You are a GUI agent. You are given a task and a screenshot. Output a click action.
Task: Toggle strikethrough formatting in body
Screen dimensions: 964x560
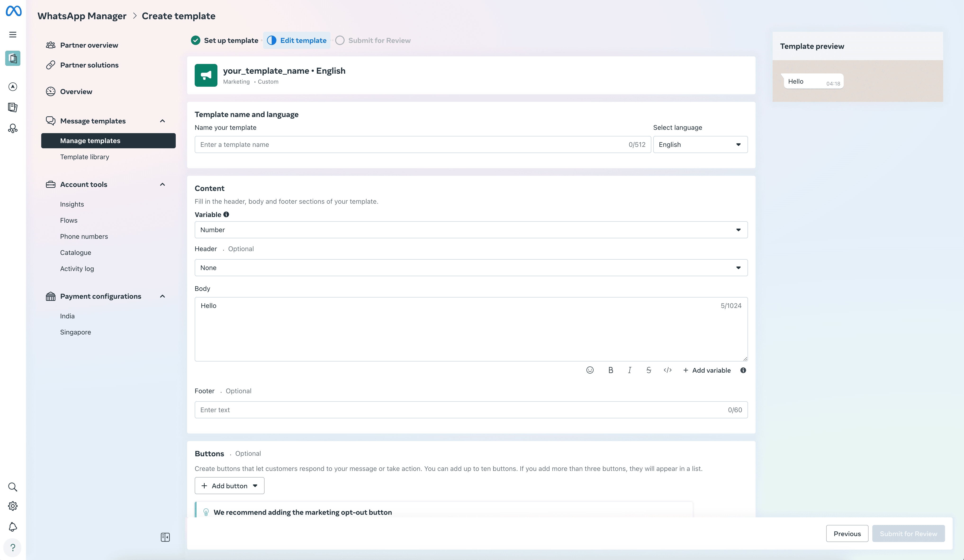pyautogui.click(x=649, y=370)
